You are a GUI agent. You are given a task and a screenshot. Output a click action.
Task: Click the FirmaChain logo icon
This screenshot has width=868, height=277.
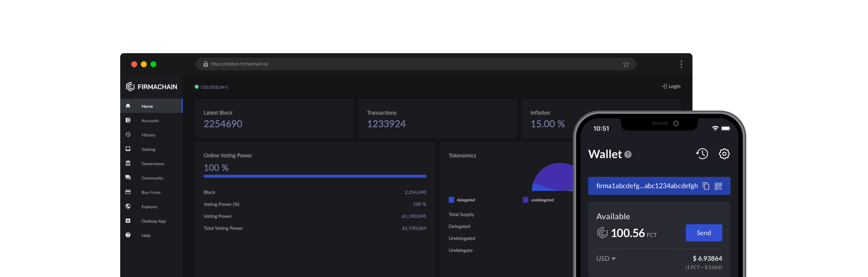pos(130,87)
